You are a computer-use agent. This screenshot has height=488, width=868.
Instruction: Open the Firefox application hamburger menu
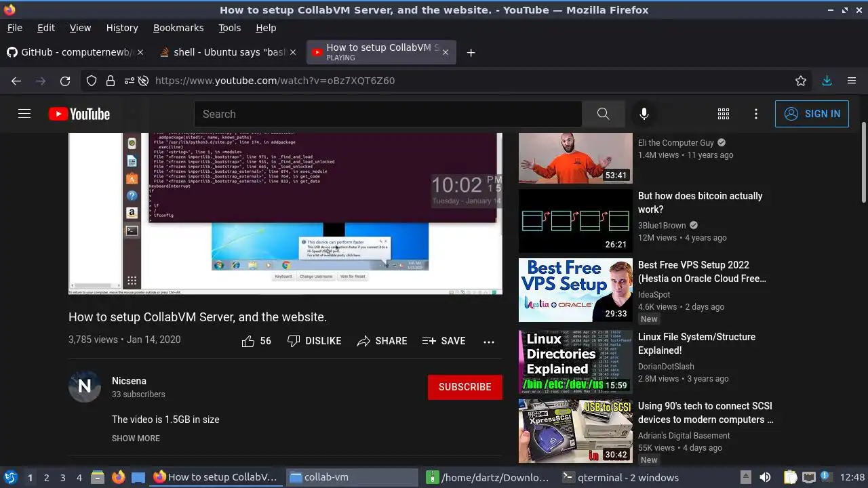[x=852, y=81]
